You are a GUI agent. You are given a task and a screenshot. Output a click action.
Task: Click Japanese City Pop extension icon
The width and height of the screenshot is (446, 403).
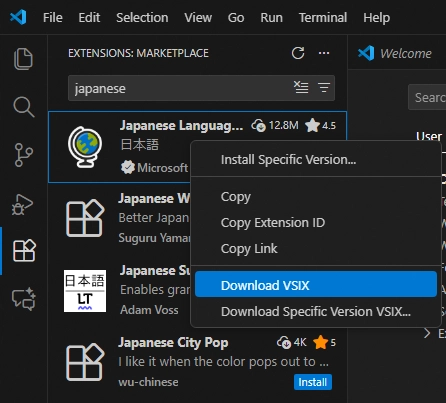coord(85,362)
